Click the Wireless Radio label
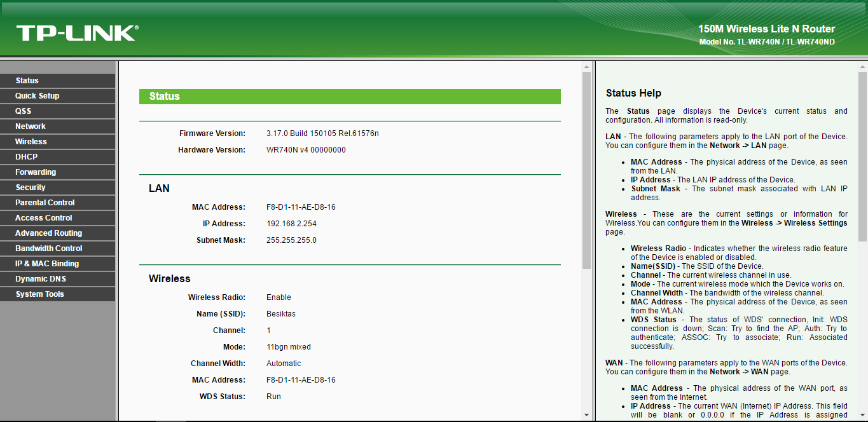 pos(216,297)
